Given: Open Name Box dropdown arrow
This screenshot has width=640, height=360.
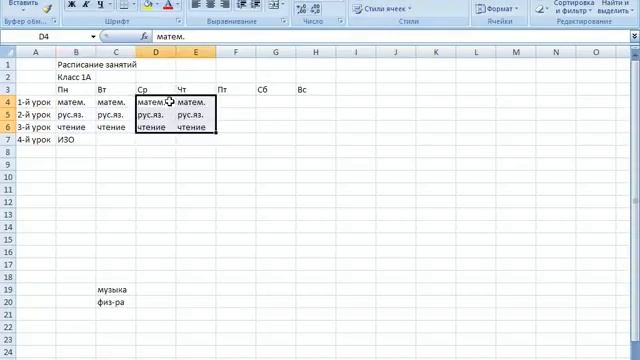Looking at the screenshot, I should tap(93, 37).
